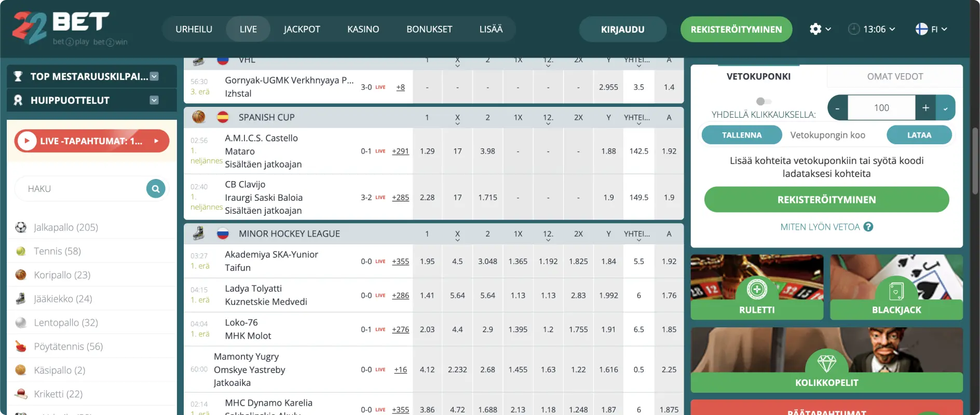Open +291 more markets for Castello match
The image size is (980, 415).
pyautogui.click(x=400, y=151)
